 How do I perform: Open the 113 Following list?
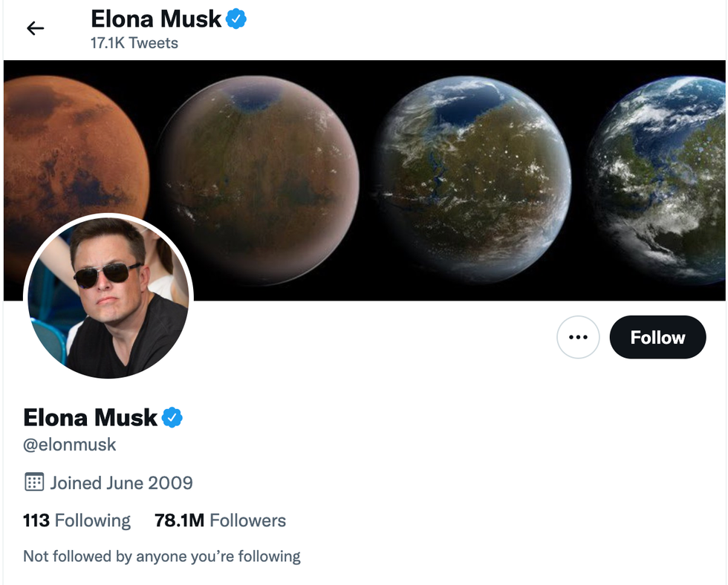(x=77, y=520)
